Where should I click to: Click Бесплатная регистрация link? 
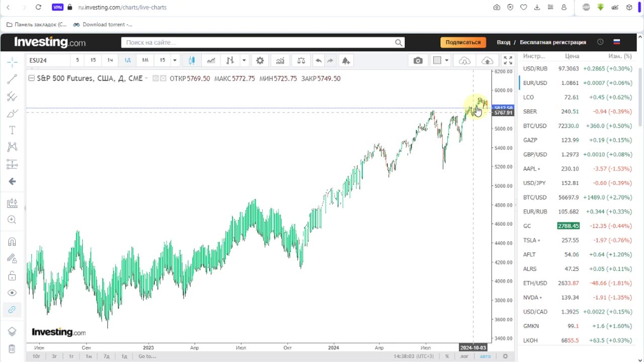[553, 42]
